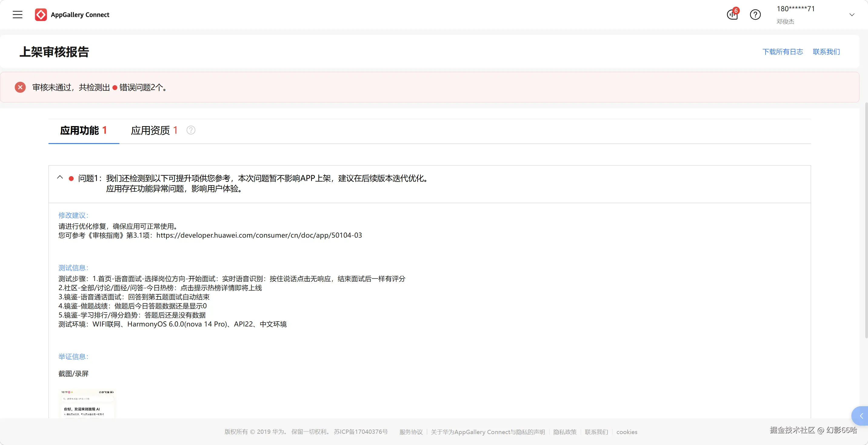The width and height of the screenshot is (868, 445).
Task: Switch to the 应用功能 tab
Action: tap(84, 130)
